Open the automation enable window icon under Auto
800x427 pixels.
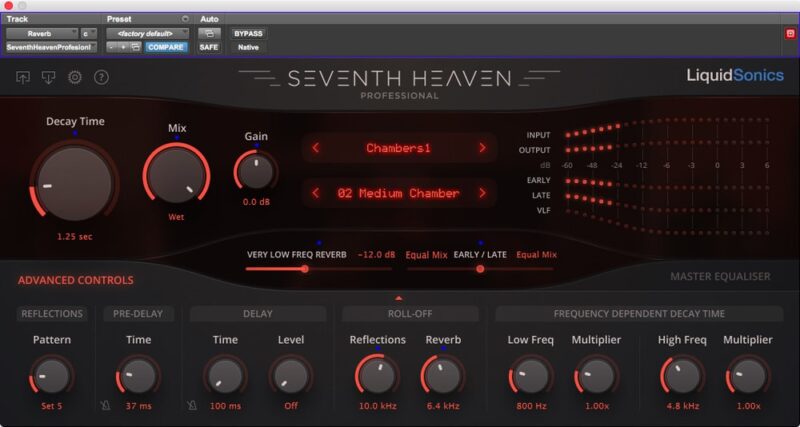click(209, 34)
